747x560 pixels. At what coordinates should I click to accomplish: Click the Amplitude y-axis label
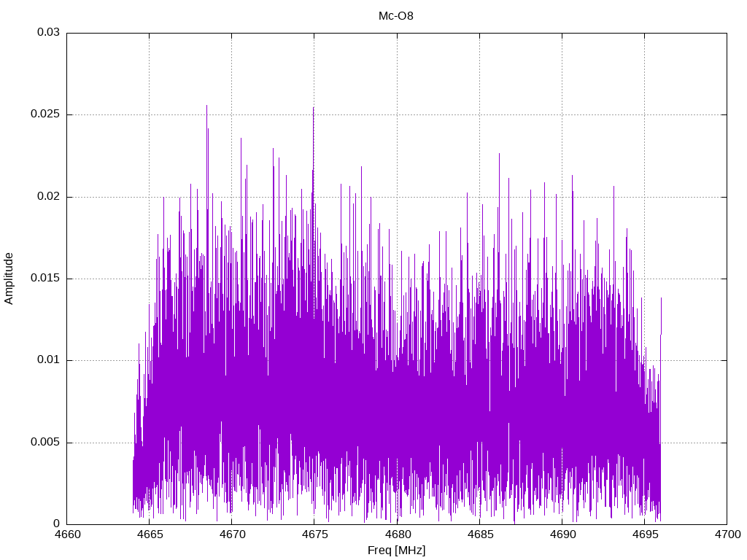click(9, 279)
